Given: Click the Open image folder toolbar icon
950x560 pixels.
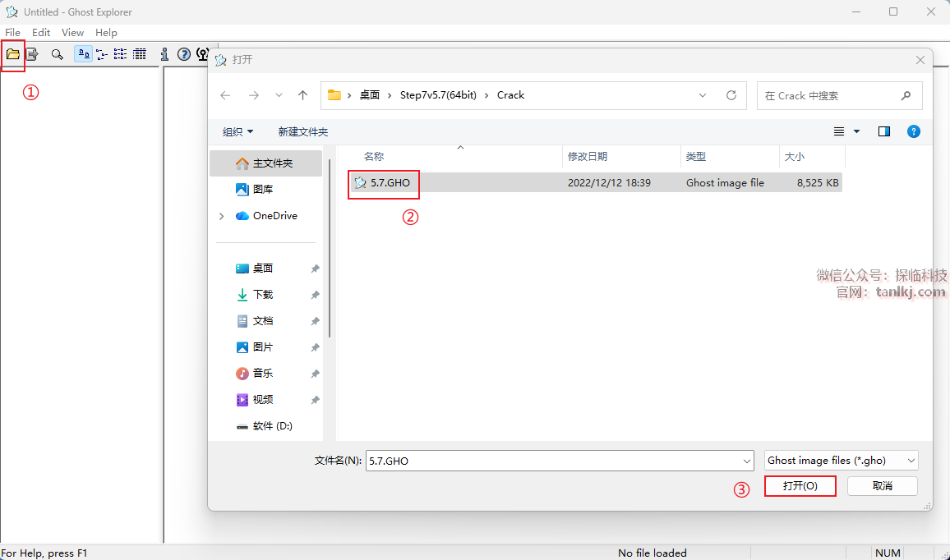Looking at the screenshot, I should point(12,54).
